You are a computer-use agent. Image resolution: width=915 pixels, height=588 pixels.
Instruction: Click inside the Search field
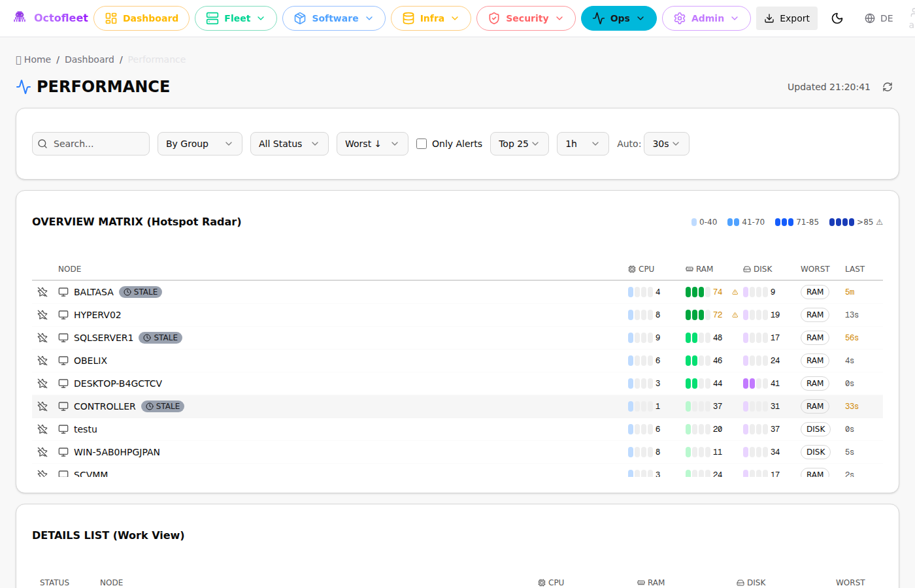(x=90, y=143)
